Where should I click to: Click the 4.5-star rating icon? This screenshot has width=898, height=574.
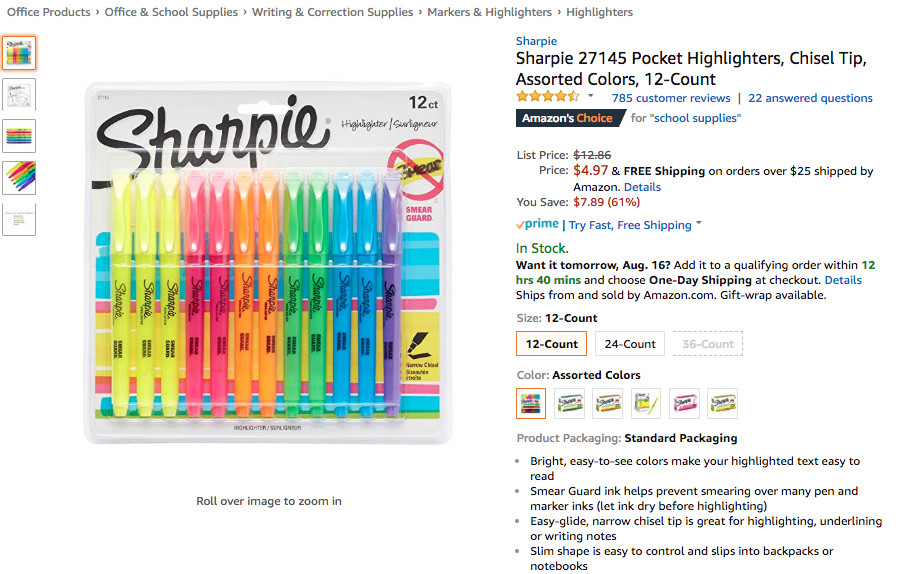[547, 97]
